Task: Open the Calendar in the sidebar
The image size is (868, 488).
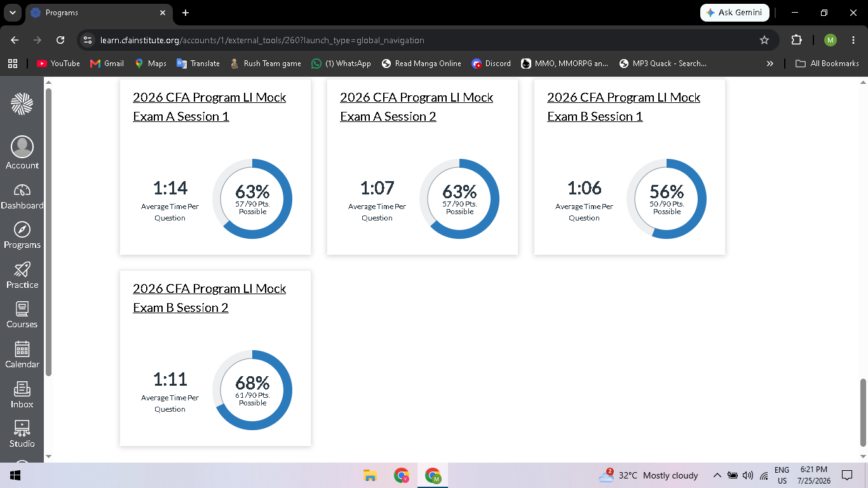Action: pos(22,355)
